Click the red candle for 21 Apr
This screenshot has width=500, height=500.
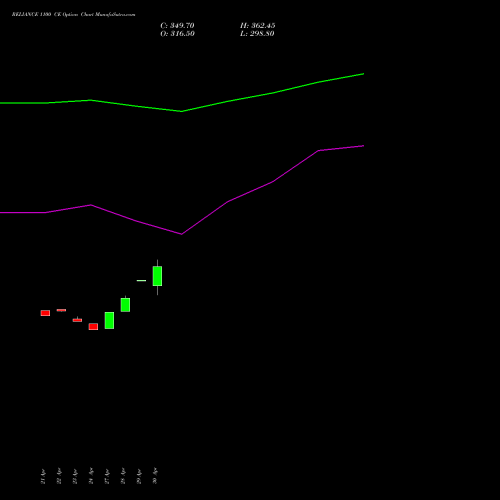45,313
